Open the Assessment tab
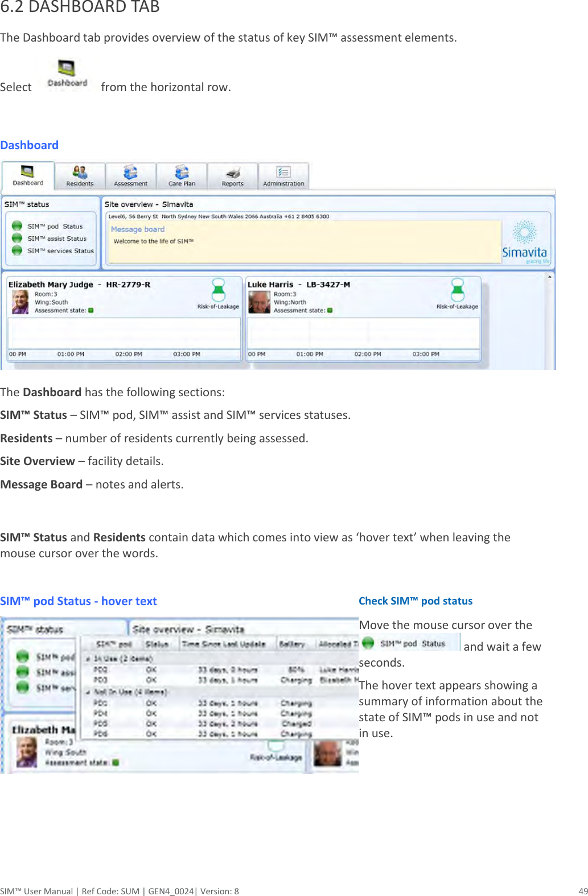This screenshot has height=896, width=588. click(130, 176)
